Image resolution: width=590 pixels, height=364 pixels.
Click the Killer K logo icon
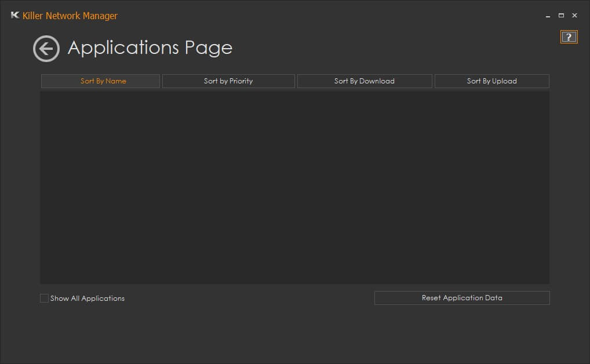tap(15, 16)
